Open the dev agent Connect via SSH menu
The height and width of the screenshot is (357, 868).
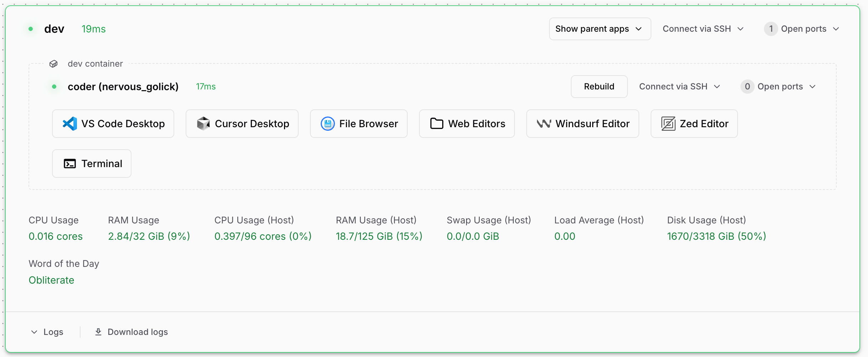(x=703, y=29)
